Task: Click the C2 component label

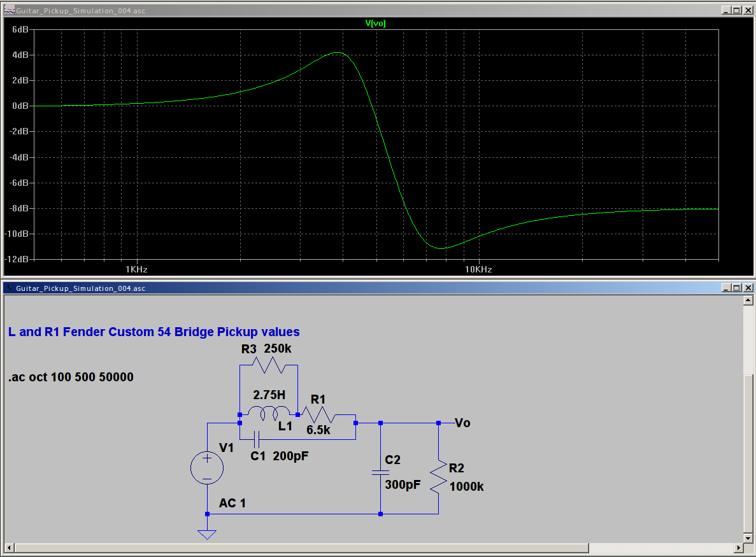Action: click(392, 460)
